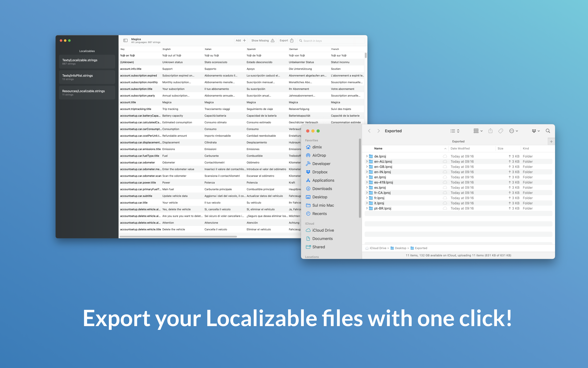Expand the en-GB.lproj folder
The height and width of the screenshot is (368, 588).
pos(367,167)
